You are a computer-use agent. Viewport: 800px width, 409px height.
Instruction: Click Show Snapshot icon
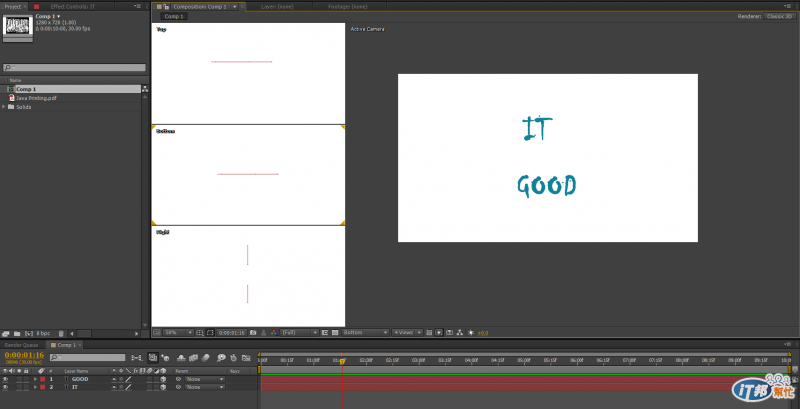click(264, 333)
